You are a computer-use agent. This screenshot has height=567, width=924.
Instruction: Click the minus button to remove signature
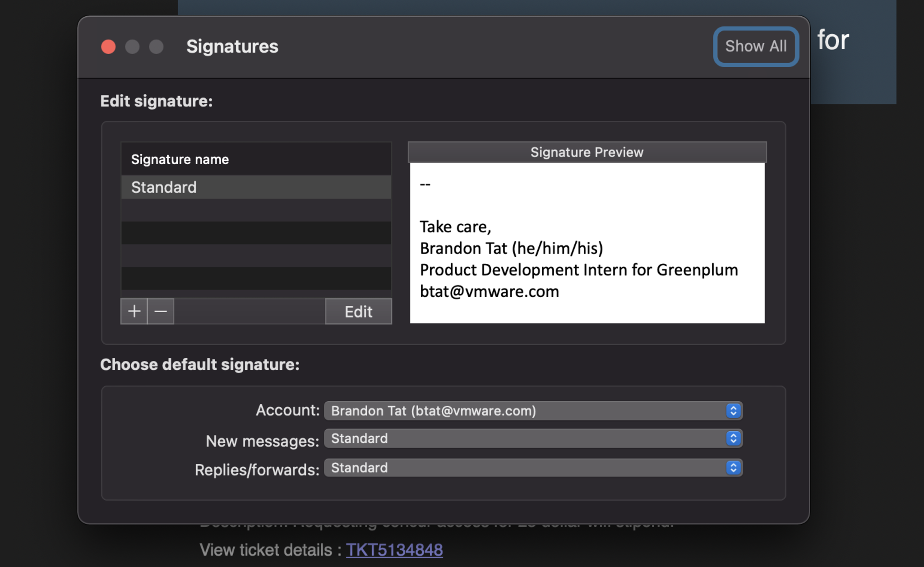(x=161, y=311)
